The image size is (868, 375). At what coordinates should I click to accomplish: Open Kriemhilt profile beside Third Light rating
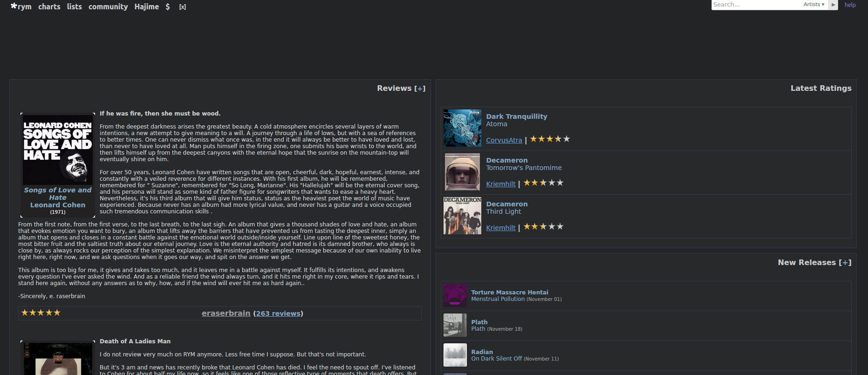click(x=501, y=228)
